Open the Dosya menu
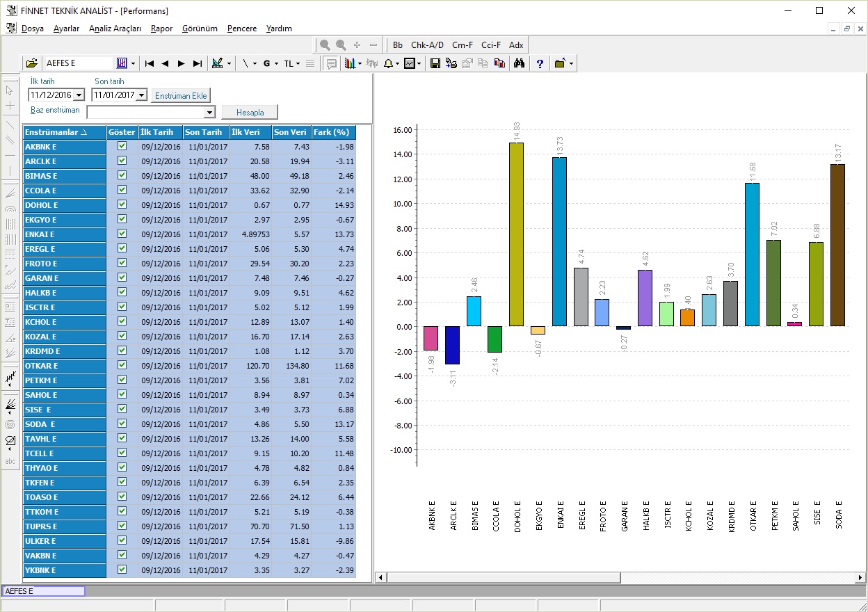The image size is (868, 612). [x=33, y=29]
